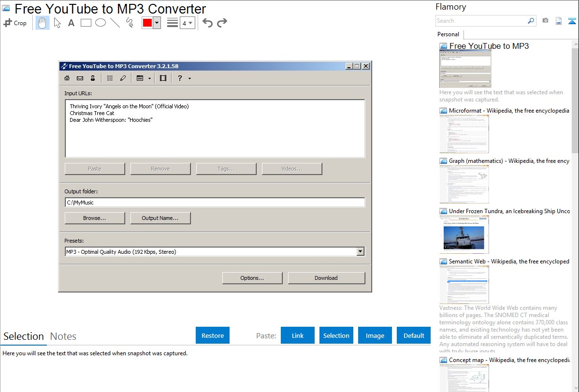Image resolution: width=579 pixels, height=392 pixels.
Task: Select the arrow pointer tool
Action: 57,23
